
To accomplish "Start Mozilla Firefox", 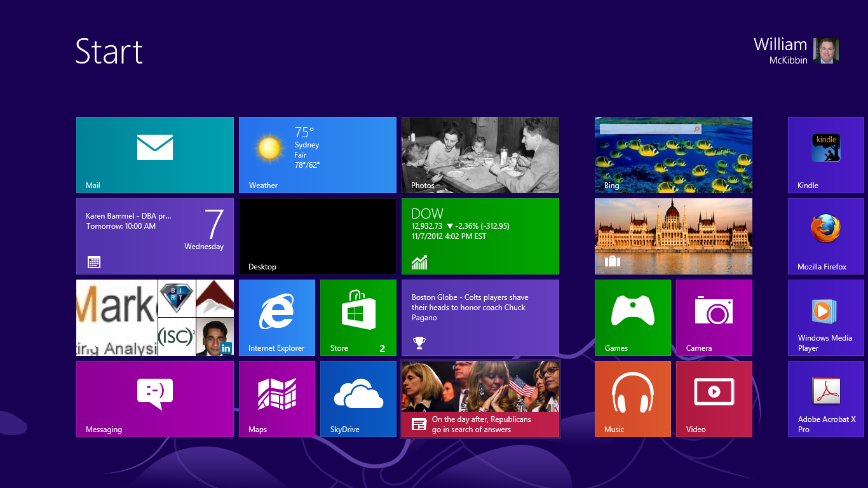I will [825, 236].
